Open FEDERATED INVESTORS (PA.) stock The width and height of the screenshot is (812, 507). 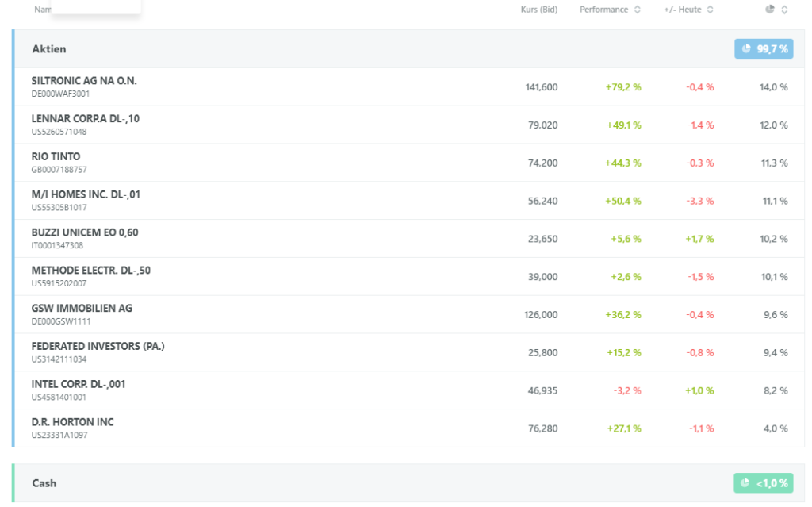pyautogui.click(x=98, y=346)
